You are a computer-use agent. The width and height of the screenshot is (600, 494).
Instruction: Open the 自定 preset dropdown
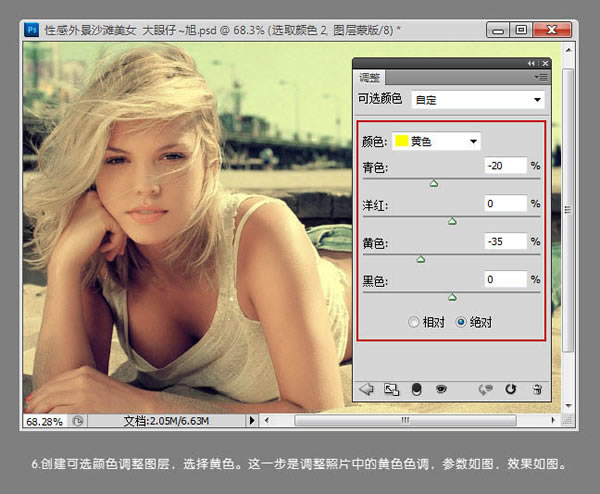pos(478,100)
